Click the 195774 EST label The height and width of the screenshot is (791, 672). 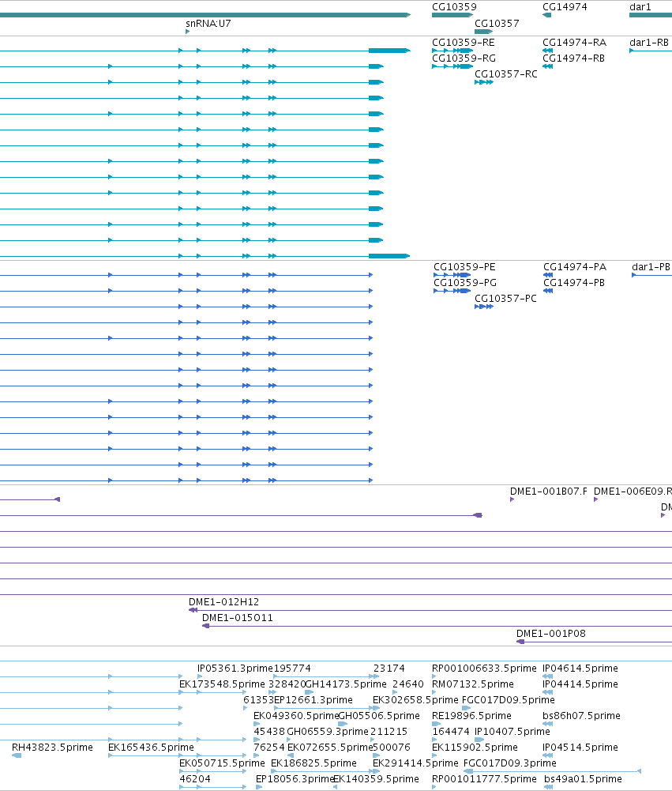click(292, 669)
